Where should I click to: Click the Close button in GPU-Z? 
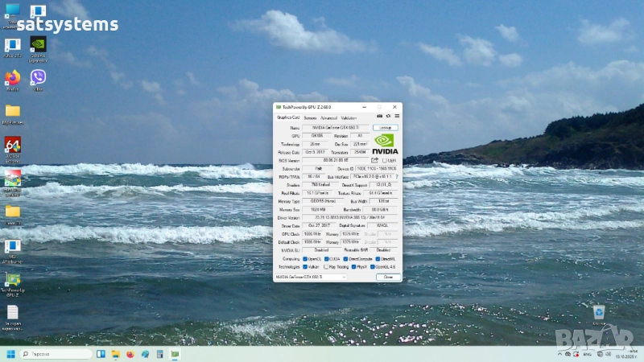click(387, 277)
